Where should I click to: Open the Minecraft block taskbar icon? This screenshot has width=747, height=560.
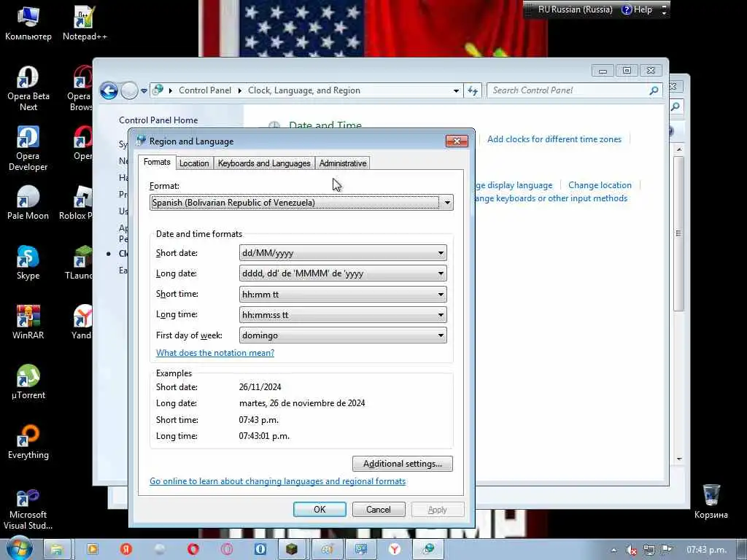(x=292, y=550)
